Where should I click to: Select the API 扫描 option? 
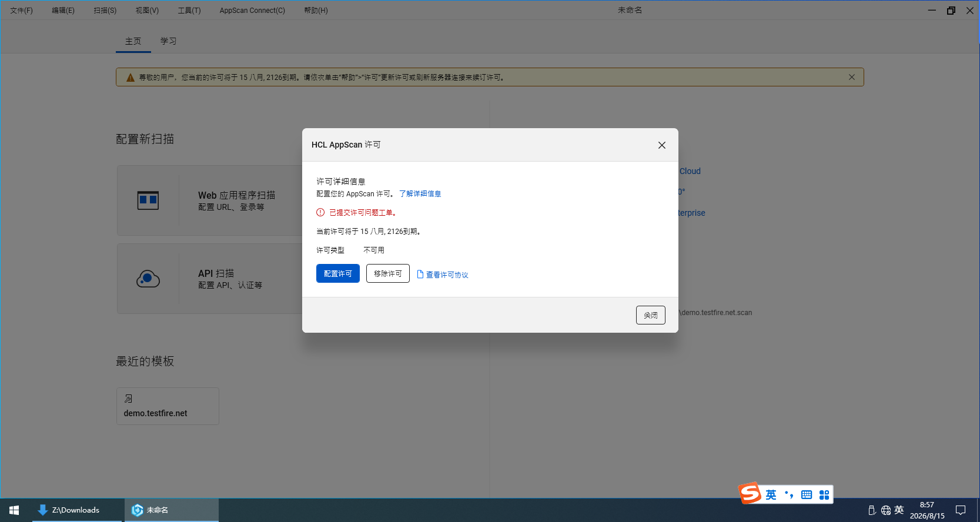[x=210, y=279]
